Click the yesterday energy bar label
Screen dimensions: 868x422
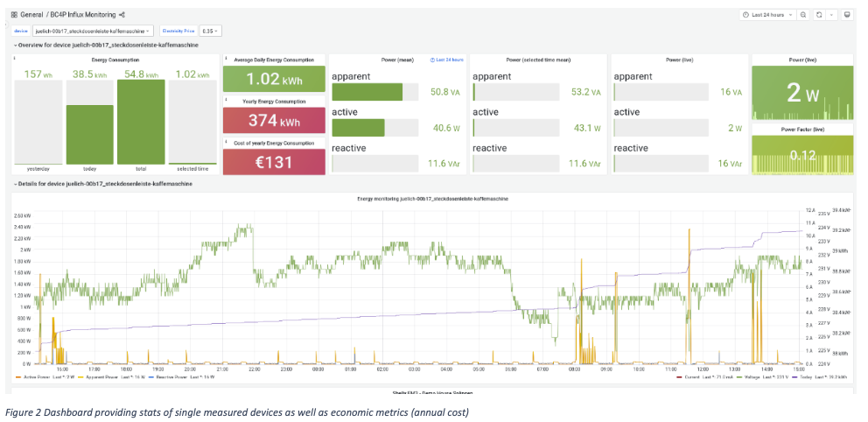click(38, 169)
